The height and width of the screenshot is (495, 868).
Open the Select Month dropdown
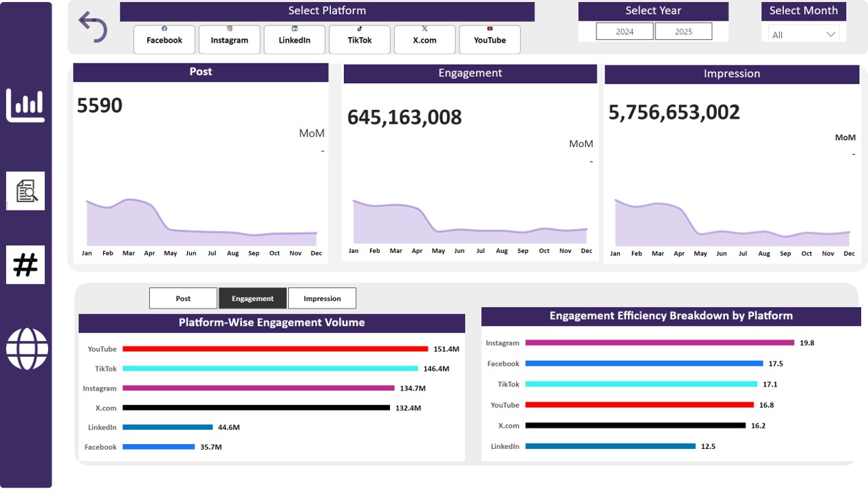coord(803,34)
